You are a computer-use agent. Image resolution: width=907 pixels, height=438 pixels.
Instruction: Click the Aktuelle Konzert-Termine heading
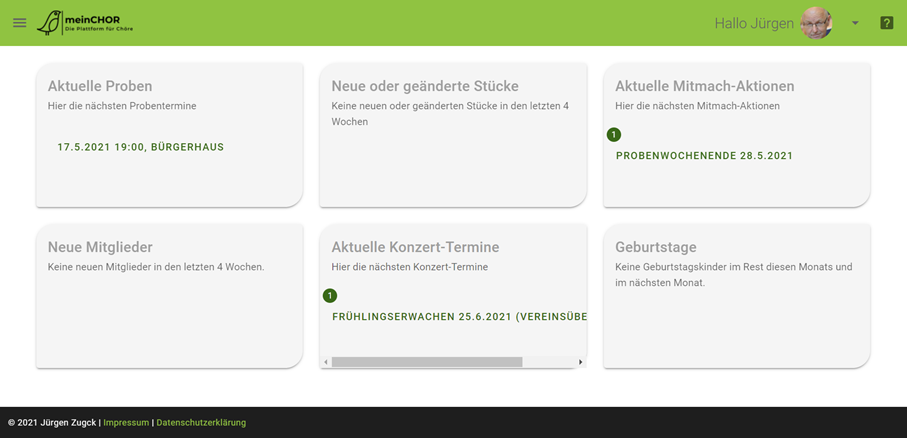(415, 247)
